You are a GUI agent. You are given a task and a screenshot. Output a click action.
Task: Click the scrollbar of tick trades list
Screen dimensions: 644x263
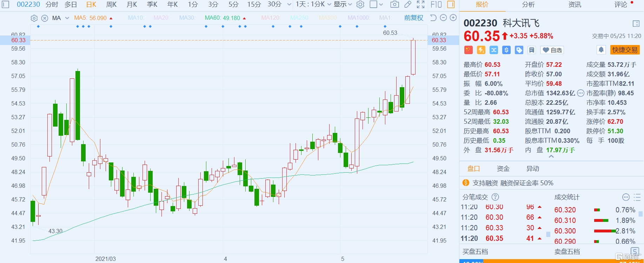pos(548,234)
